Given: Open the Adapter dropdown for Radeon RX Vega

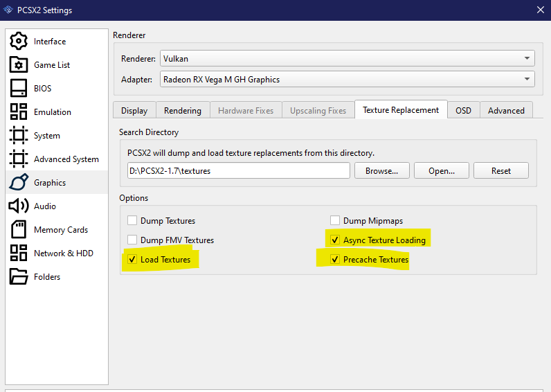Looking at the screenshot, I should pyautogui.click(x=347, y=80).
